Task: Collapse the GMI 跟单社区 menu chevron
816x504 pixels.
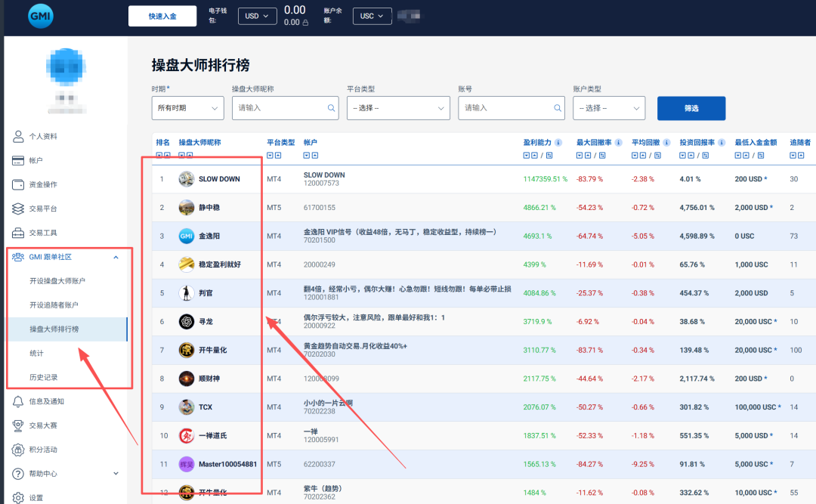Action: 116,257
